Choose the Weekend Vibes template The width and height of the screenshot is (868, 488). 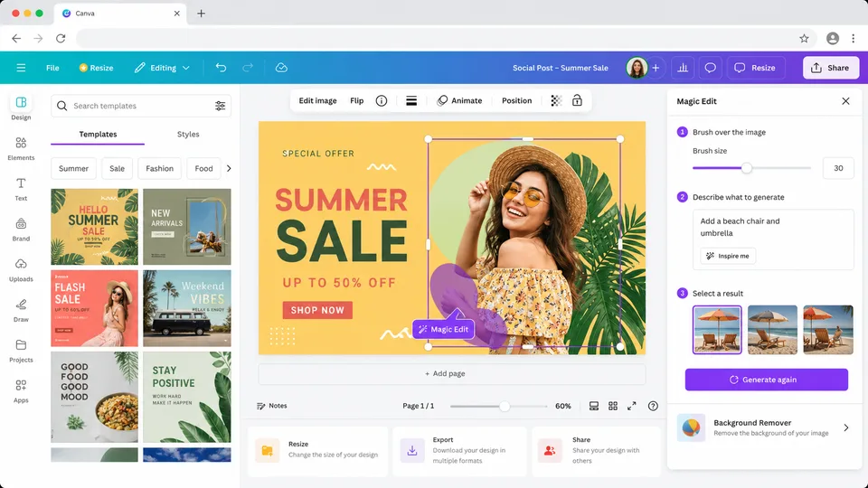[187, 308]
